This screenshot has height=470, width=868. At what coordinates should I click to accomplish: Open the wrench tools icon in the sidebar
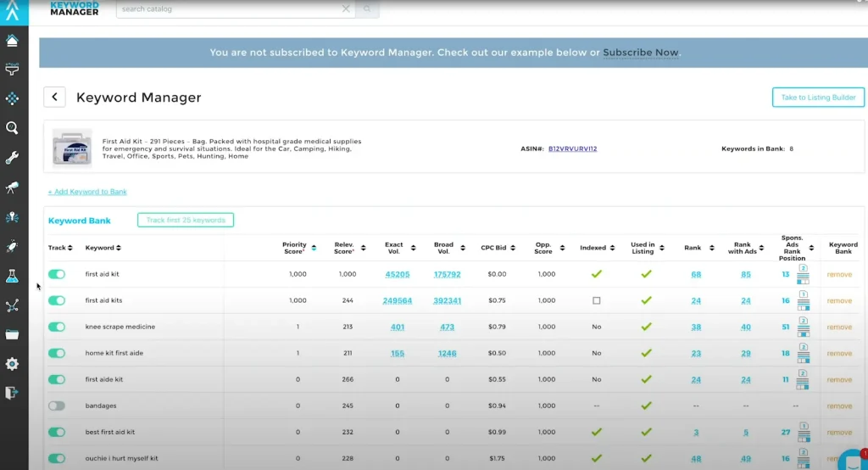(x=12, y=158)
